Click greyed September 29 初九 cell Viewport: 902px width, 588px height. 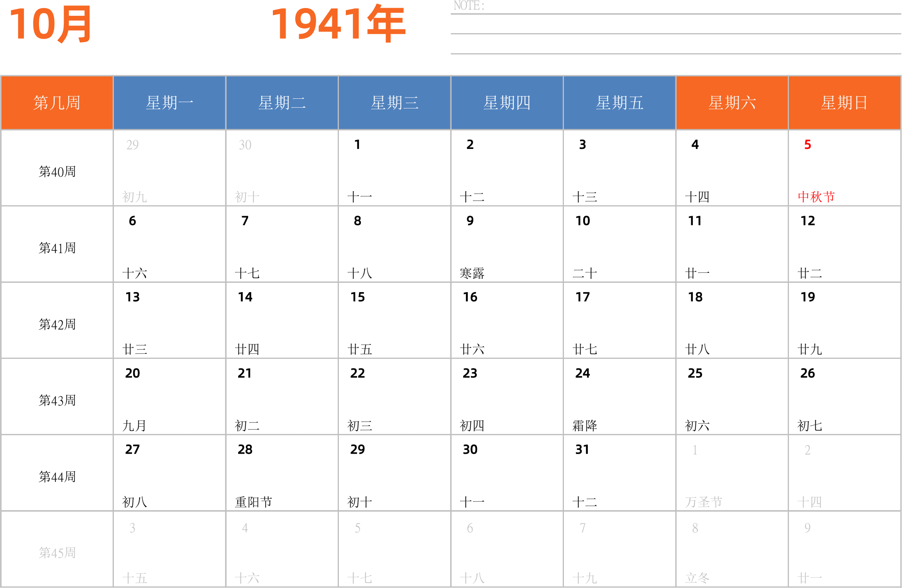pos(169,168)
